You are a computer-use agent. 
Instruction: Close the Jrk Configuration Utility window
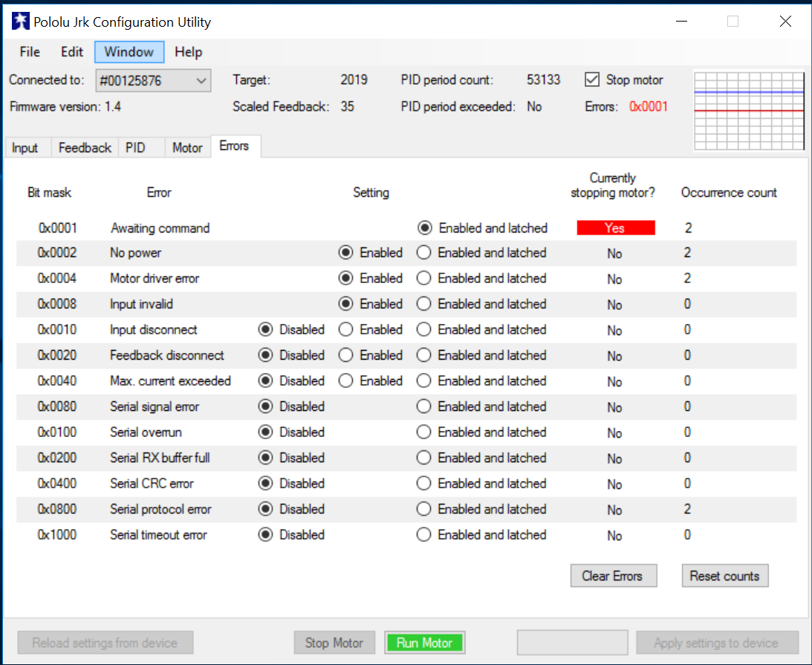point(785,22)
